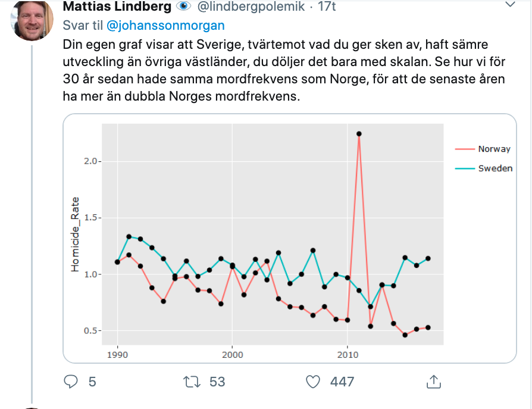Click the 5 replies count
This screenshot has height=409, width=532.
pyautogui.click(x=92, y=382)
